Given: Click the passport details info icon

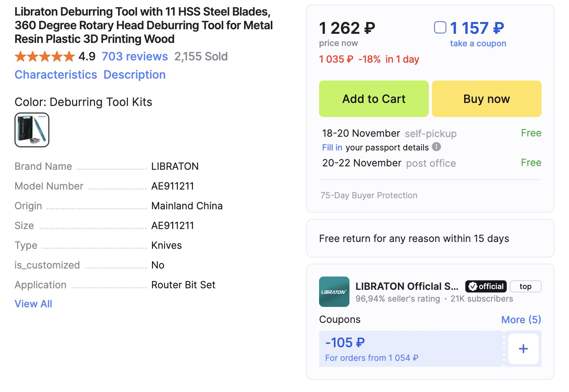Looking at the screenshot, I should click(x=437, y=147).
